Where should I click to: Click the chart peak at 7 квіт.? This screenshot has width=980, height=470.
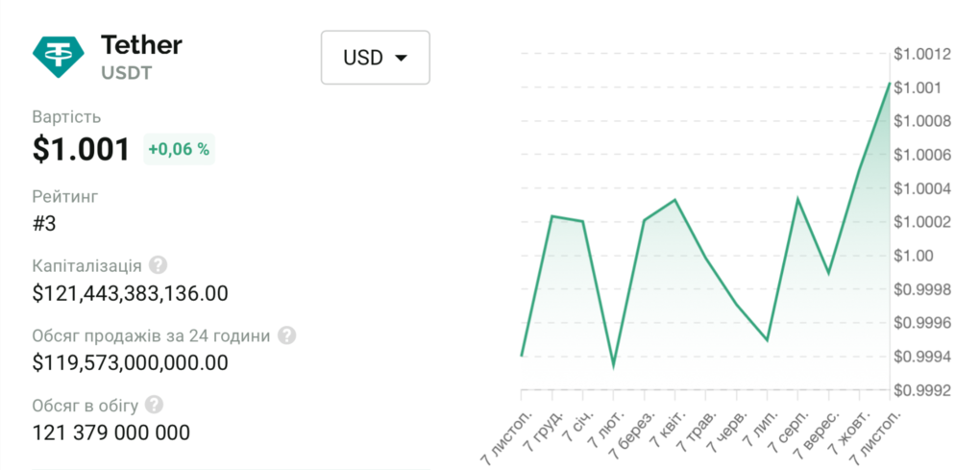click(x=674, y=200)
